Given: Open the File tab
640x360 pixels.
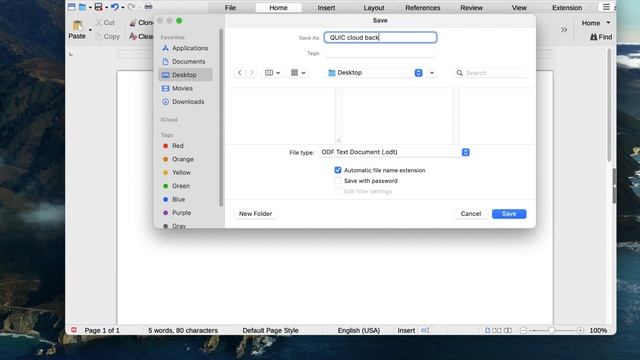Looking at the screenshot, I should pos(230,7).
